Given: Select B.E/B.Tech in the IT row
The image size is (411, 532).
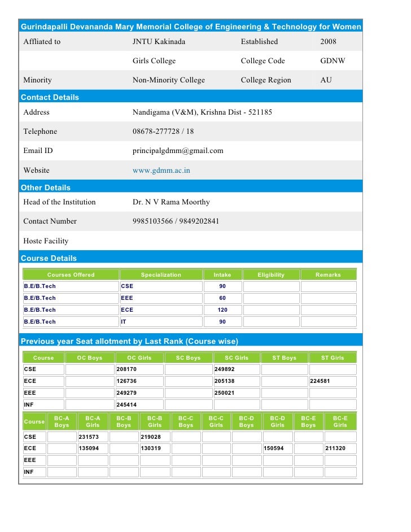Looking at the screenshot, I should tap(40, 322).
